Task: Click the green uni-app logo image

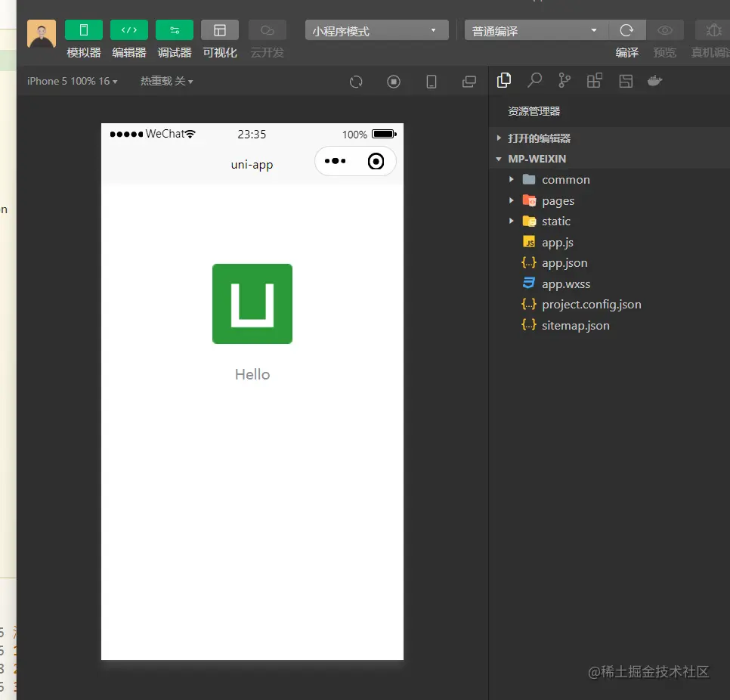Action: [x=252, y=304]
